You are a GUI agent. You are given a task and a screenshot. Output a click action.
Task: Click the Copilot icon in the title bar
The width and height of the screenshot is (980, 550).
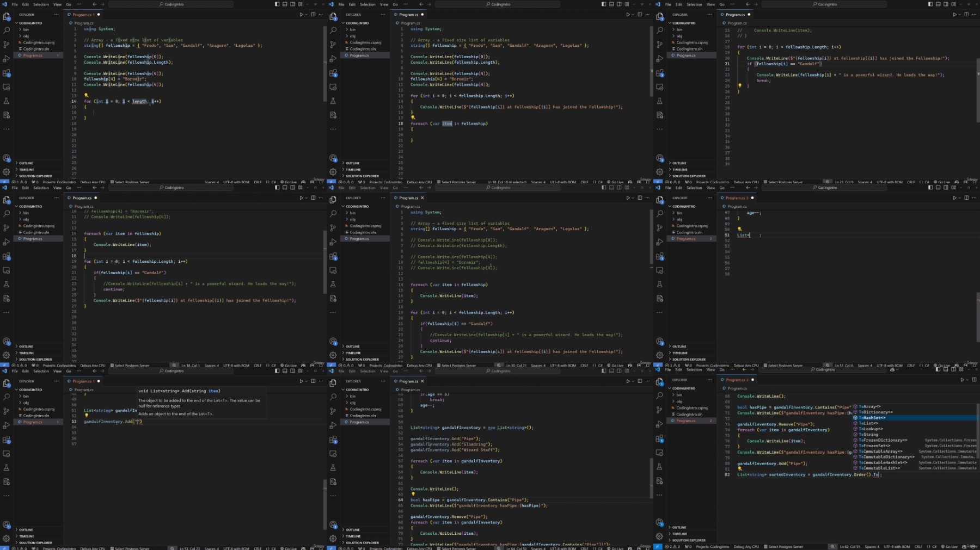click(892, 369)
